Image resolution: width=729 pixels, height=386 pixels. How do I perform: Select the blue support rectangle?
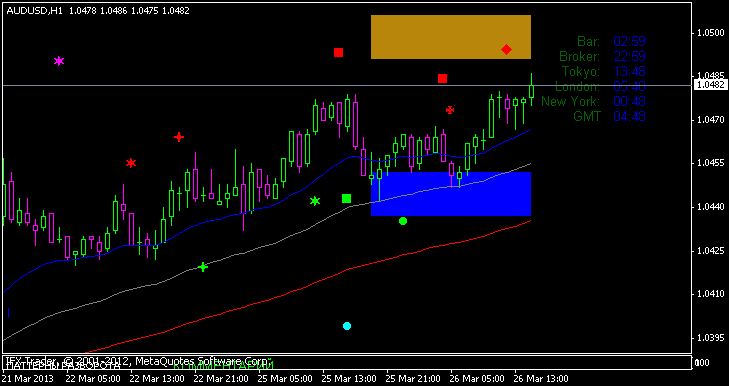pos(451,194)
